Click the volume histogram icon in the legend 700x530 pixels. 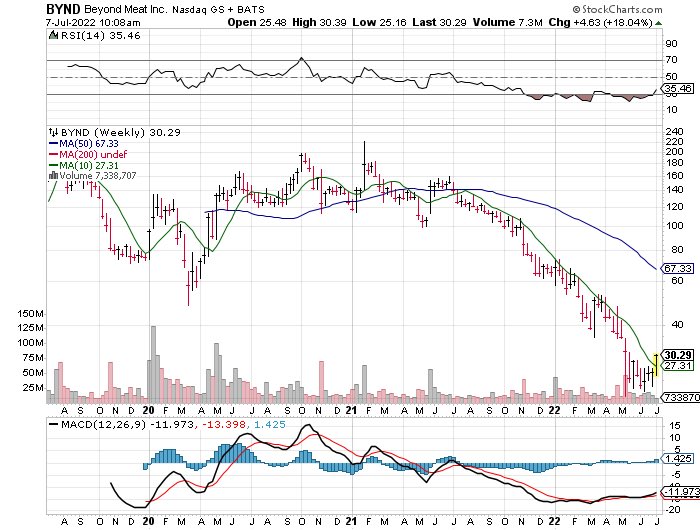(54, 175)
